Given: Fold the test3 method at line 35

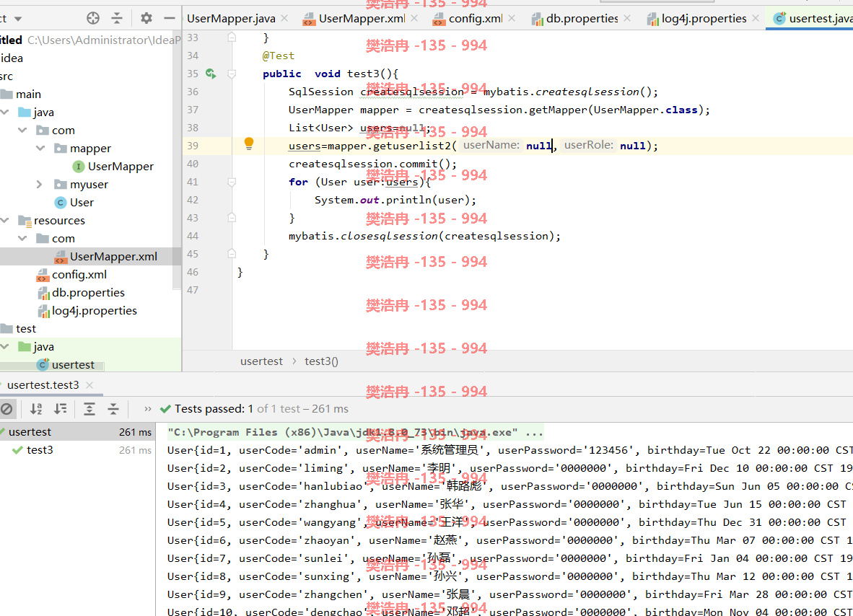Looking at the screenshot, I should pos(232,74).
